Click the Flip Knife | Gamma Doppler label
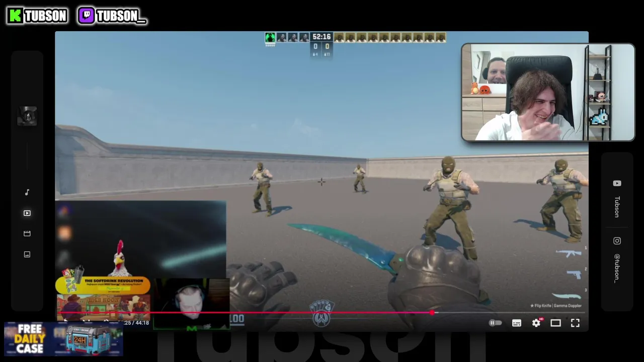Viewport: 644px width, 362px height. [x=555, y=305]
